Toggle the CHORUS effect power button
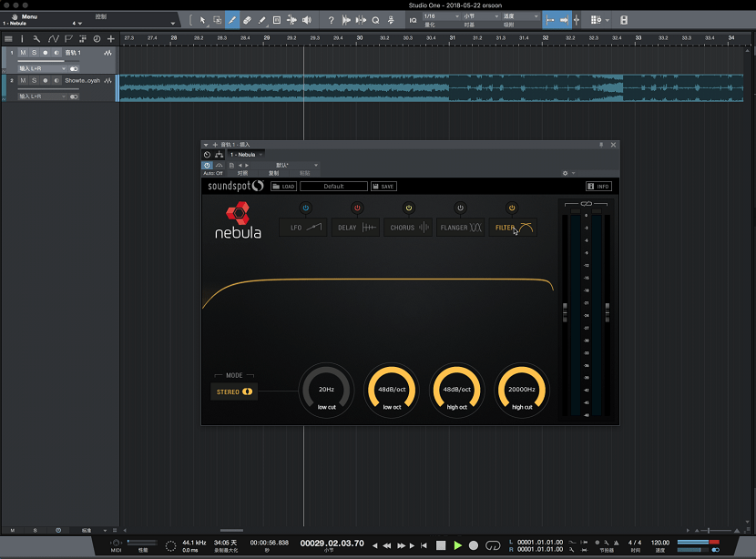This screenshot has height=559, width=756. coord(409,207)
